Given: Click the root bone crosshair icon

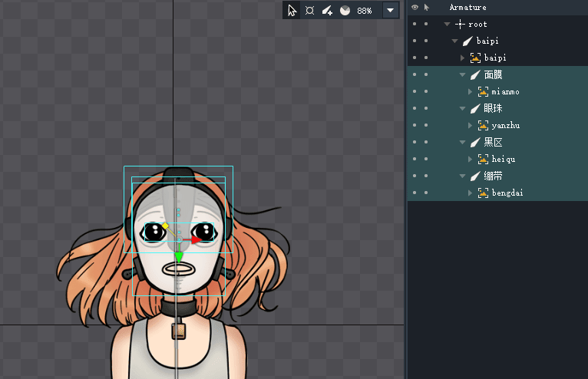Looking at the screenshot, I should pyautogui.click(x=460, y=25).
